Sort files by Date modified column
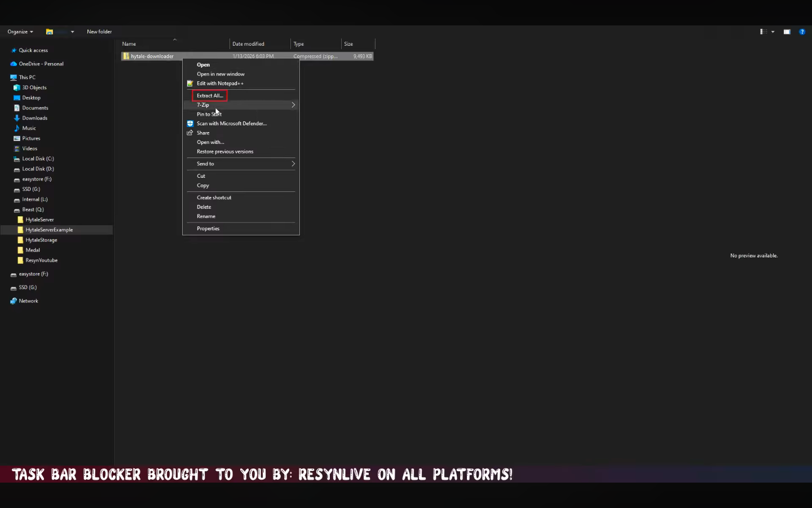The width and height of the screenshot is (812, 508). click(x=248, y=44)
